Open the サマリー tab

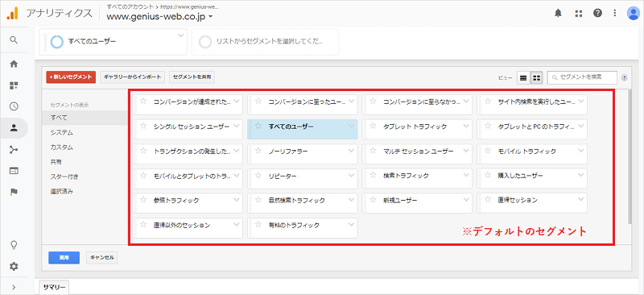[54, 288]
